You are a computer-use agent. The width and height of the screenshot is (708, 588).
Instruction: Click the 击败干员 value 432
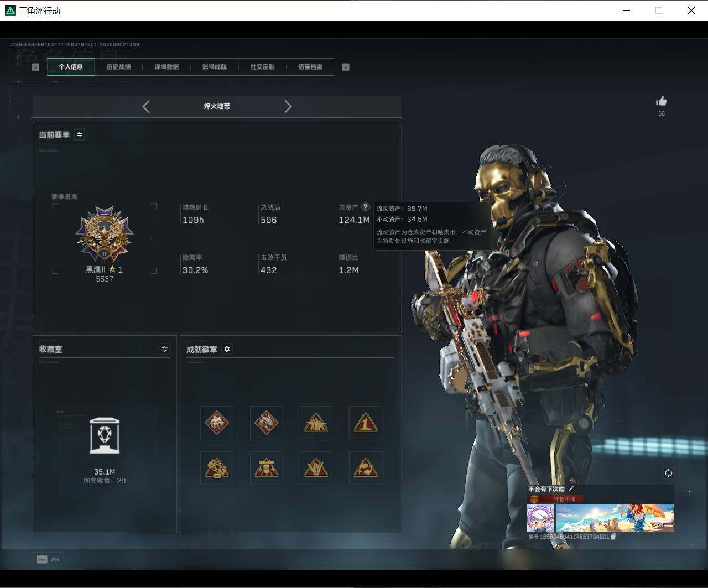tap(269, 270)
